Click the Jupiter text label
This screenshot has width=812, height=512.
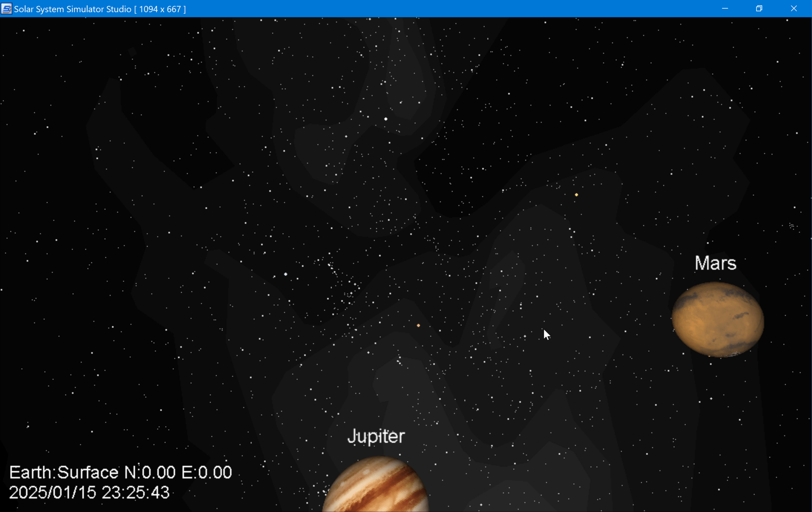[x=376, y=436]
